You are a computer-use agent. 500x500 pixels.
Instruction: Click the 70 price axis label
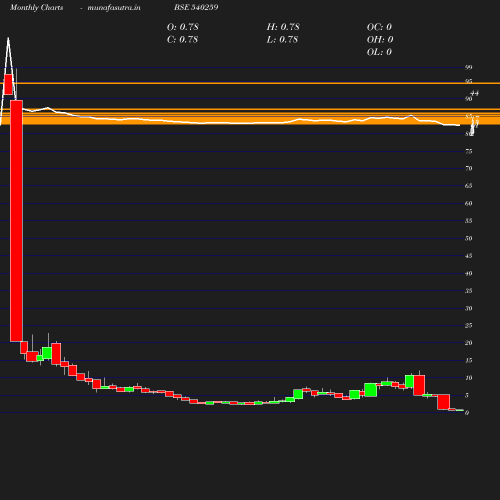[469, 169]
